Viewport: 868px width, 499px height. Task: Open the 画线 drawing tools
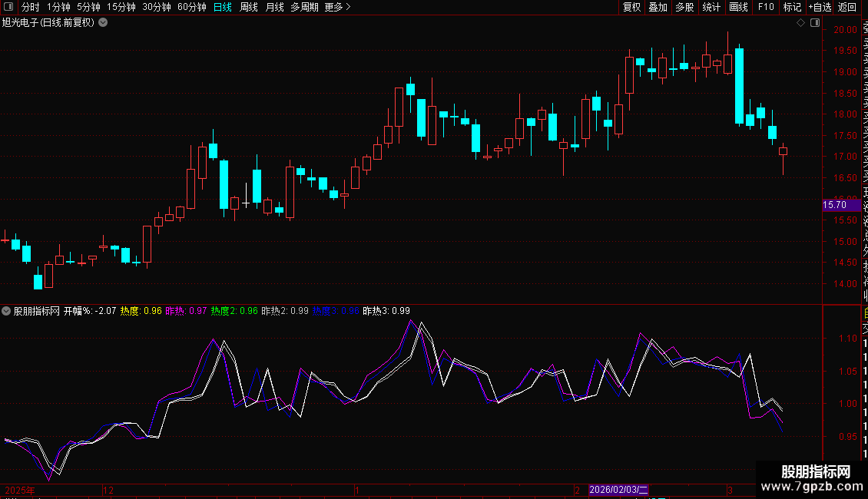(x=738, y=7)
